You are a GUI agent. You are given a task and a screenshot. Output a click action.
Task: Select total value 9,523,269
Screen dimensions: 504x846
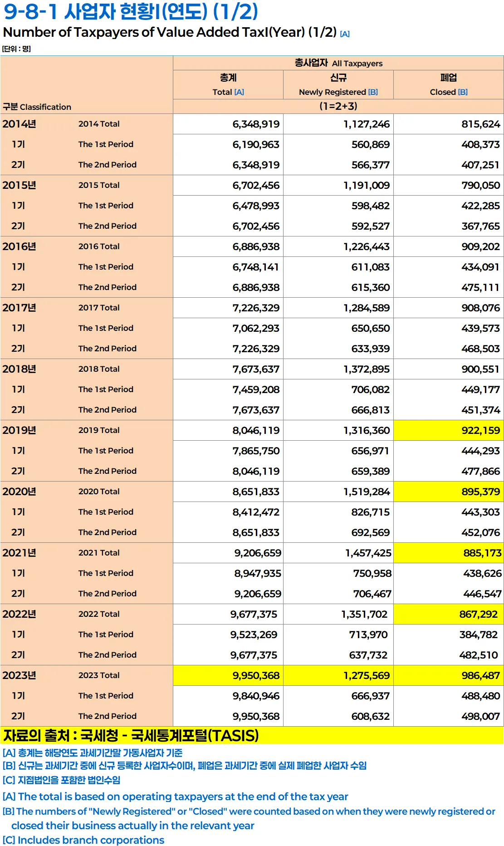[x=254, y=635]
